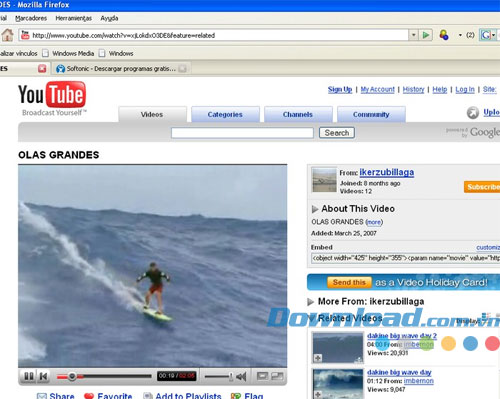Click the YouTube favicon in address bar
The image size is (500, 399).
click(x=25, y=35)
